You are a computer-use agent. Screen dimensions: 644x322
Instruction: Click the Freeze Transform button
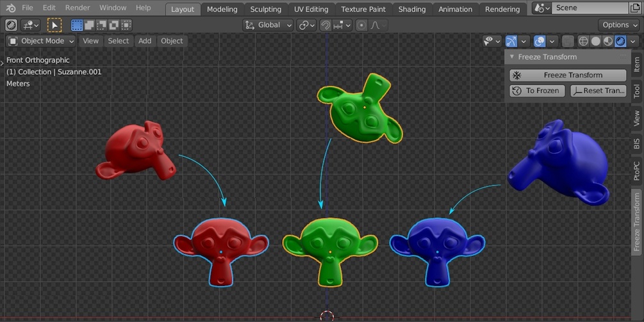(568, 75)
